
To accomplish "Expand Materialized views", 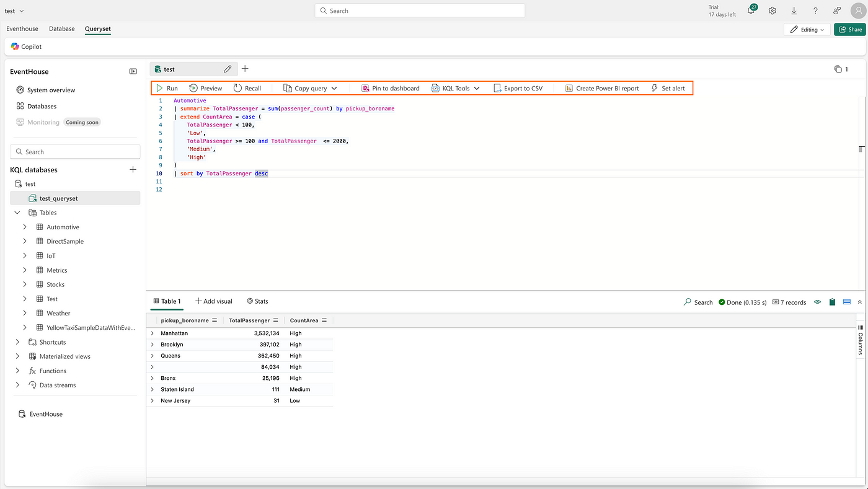I will tap(17, 356).
